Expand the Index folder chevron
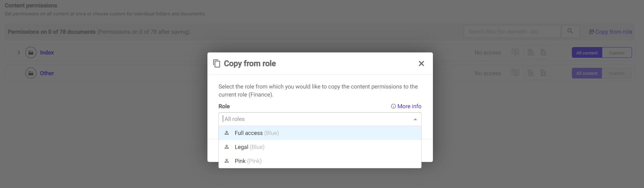The height and width of the screenshot is (188, 644). 19,52
